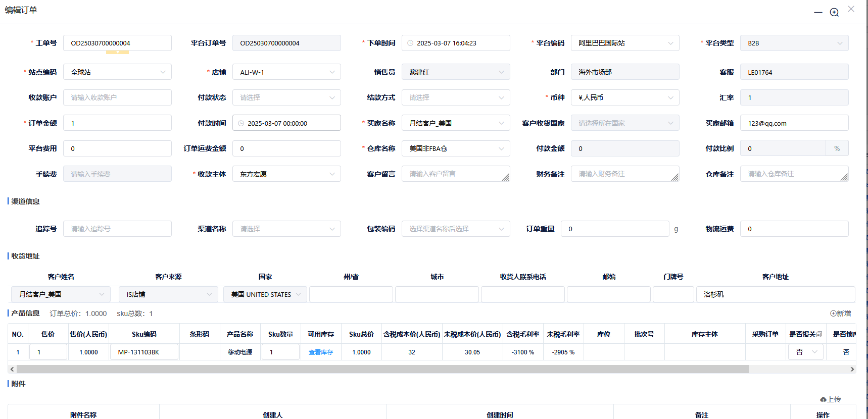The width and height of the screenshot is (868, 419).
Task: Click the 查看库存 link in product row
Action: (321, 352)
